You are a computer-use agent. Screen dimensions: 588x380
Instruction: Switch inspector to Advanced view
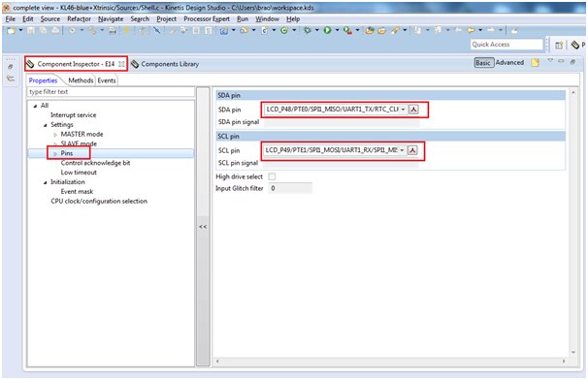(509, 63)
